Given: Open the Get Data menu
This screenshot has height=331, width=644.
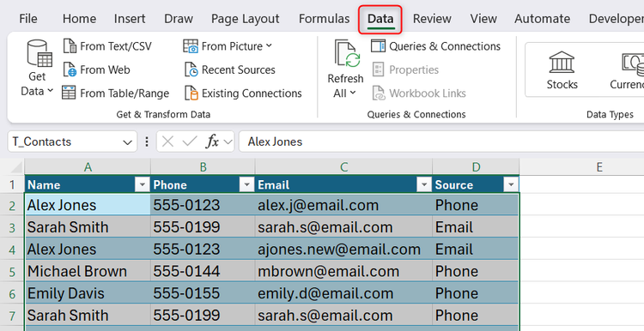Looking at the screenshot, I should tap(37, 69).
